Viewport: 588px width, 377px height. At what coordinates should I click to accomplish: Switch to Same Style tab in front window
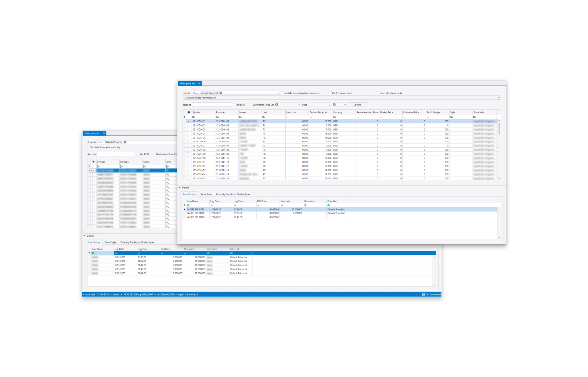click(x=206, y=194)
